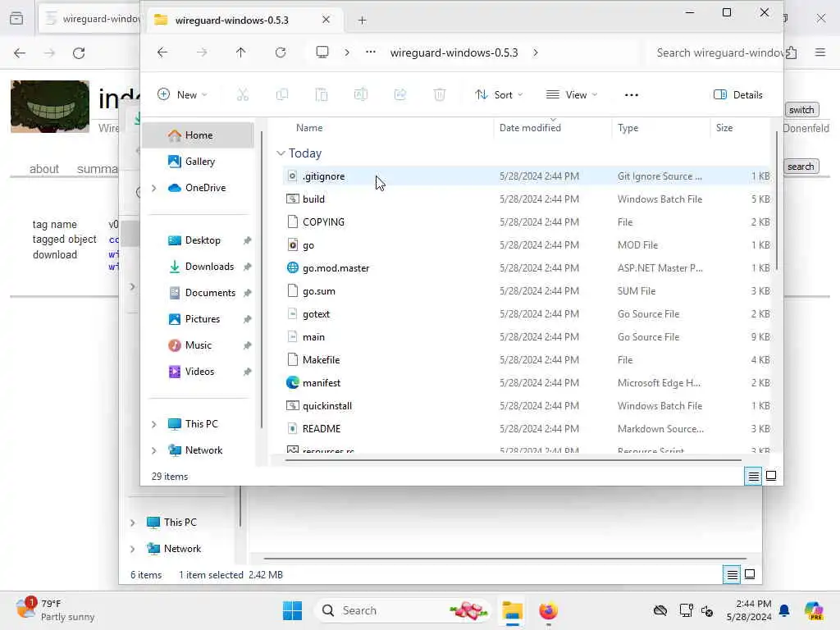The image size is (840, 630).
Task: Select the .gitignore file
Action: pos(527,176)
